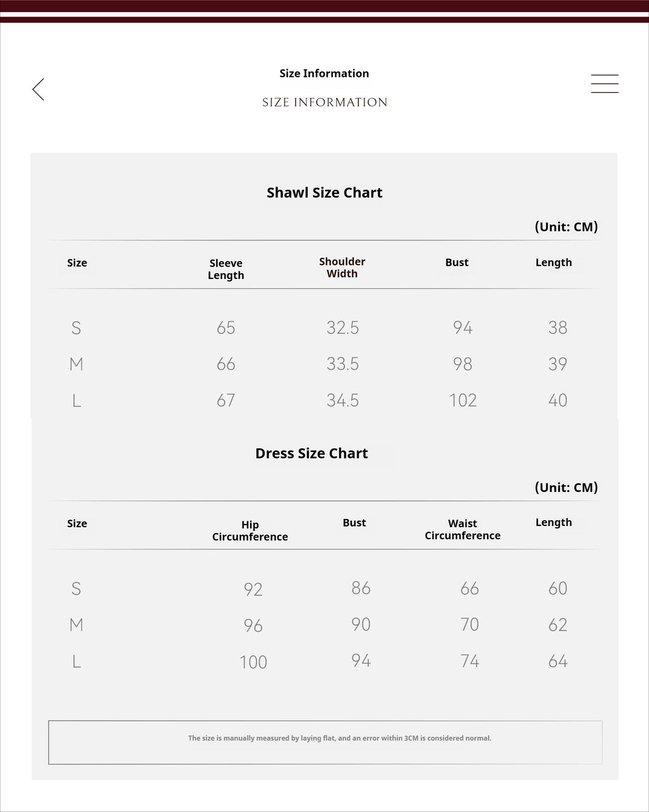Screen dimensions: 649x812
Task: Select the Size Information heading
Action: pos(324,74)
